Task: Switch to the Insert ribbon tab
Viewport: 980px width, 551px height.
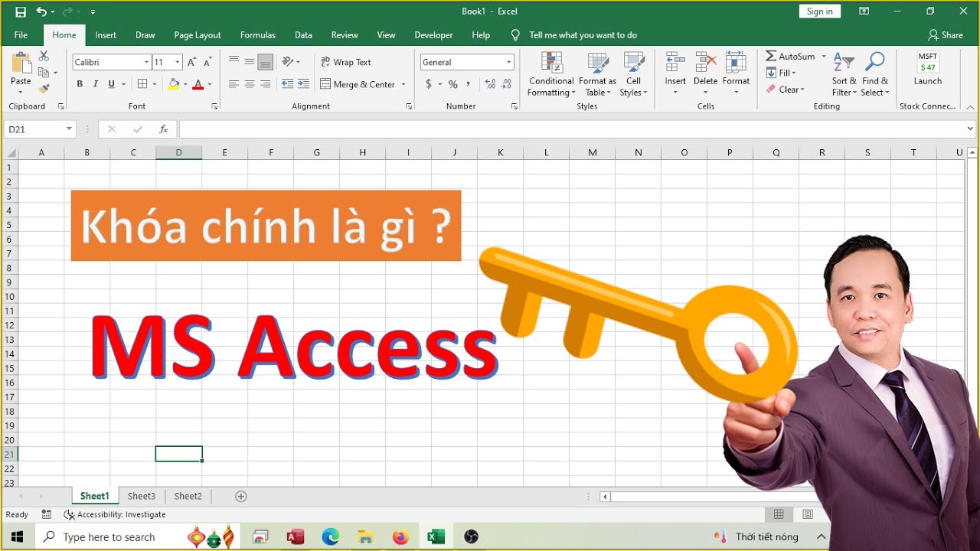Action: coord(106,35)
